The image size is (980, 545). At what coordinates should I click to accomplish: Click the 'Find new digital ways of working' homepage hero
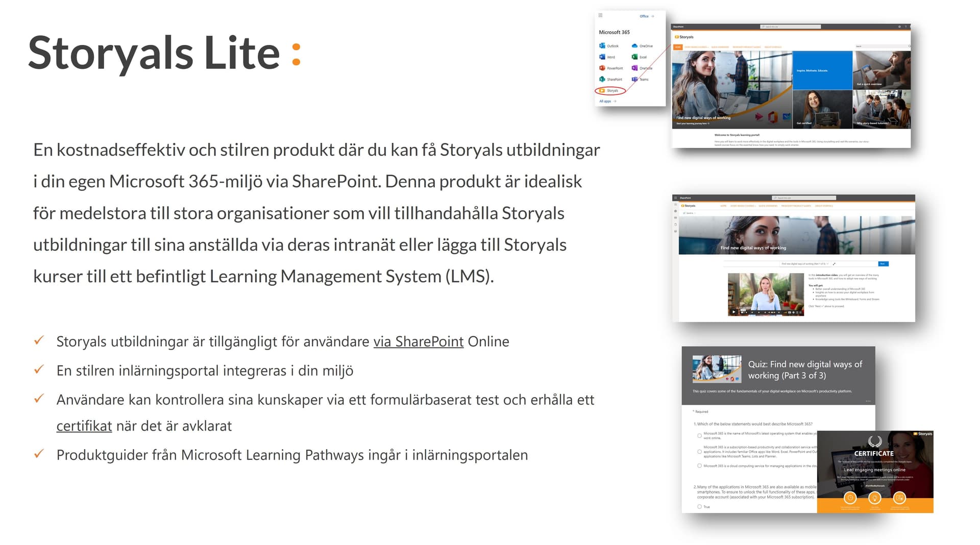coord(732,90)
